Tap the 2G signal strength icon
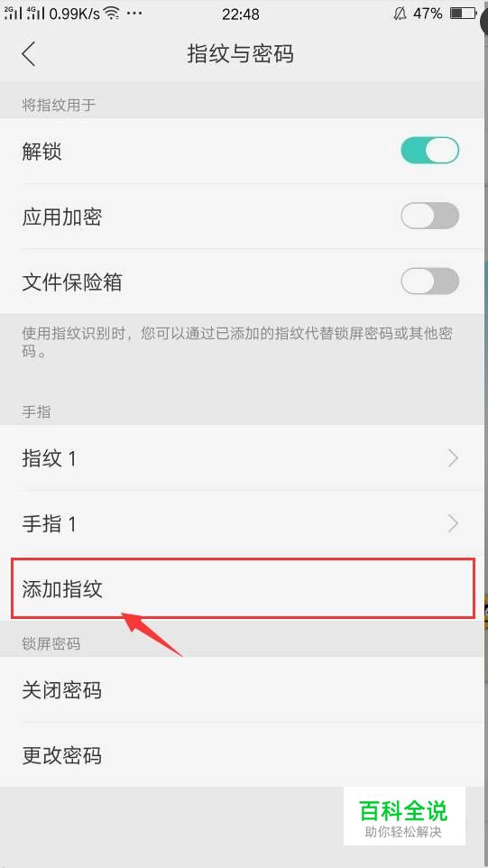The image size is (488, 868). click(13, 14)
